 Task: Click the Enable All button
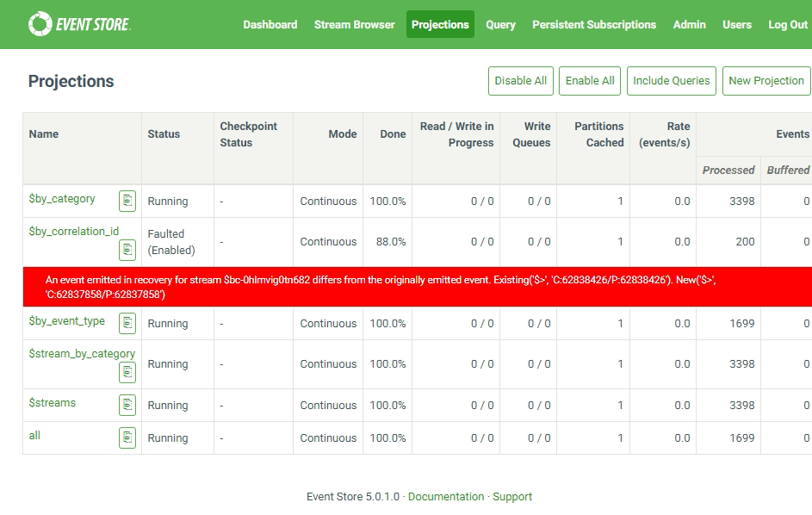coord(590,81)
